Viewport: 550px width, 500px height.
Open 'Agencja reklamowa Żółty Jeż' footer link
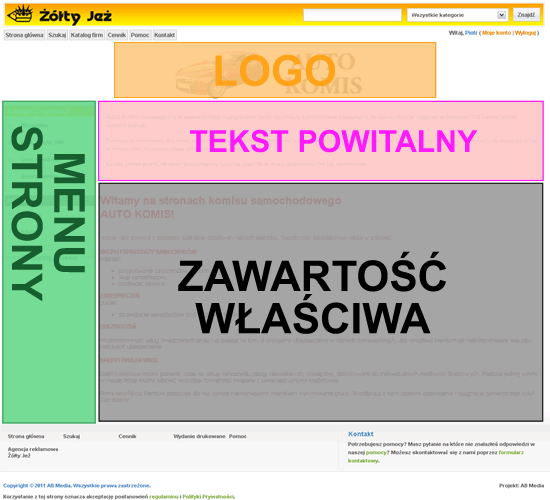pyautogui.click(x=33, y=452)
